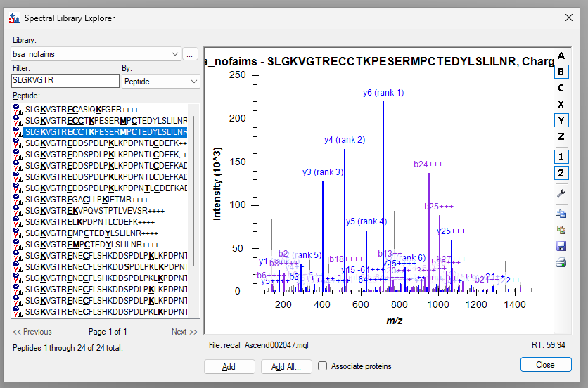Select peptide SLGKVGTREKVPQVSTPTLVEVSR in list

[x=95, y=210]
